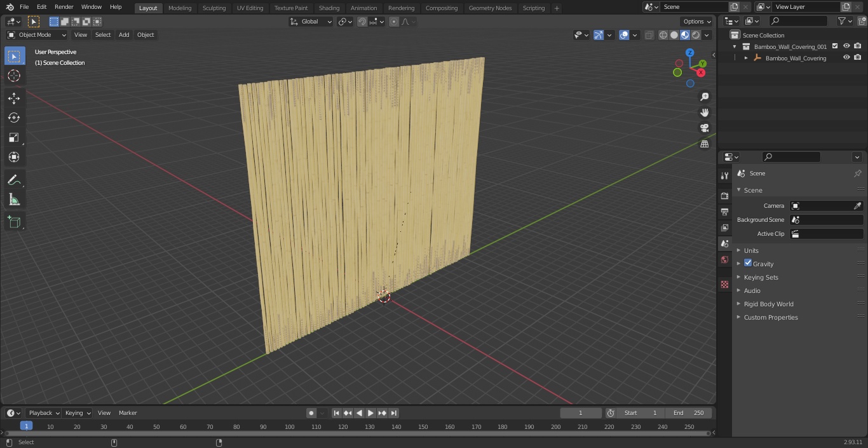Open the Object Mode dropdown

click(36, 35)
